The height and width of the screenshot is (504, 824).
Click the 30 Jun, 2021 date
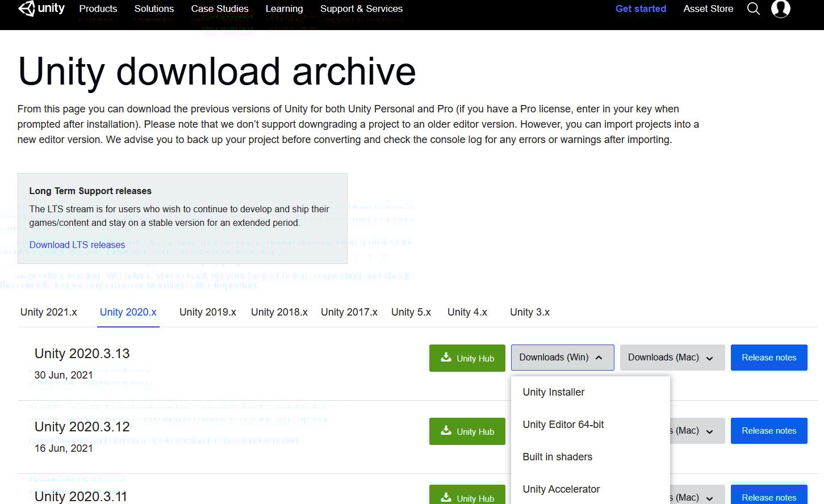pyautogui.click(x=64, y=375)
